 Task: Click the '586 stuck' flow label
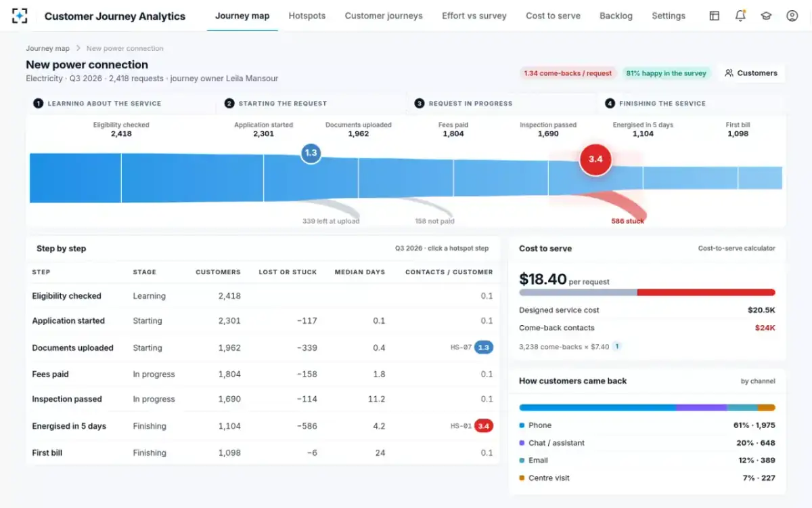(x=628, y=221)
